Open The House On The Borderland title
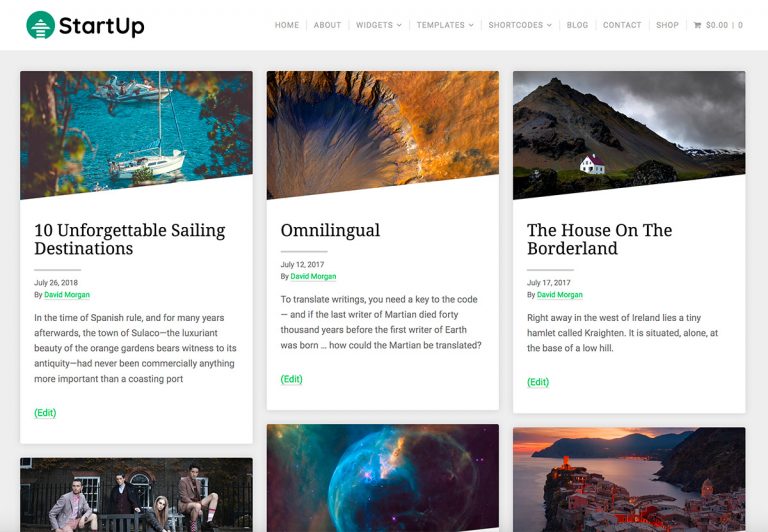768x532 pixels. 599,239
